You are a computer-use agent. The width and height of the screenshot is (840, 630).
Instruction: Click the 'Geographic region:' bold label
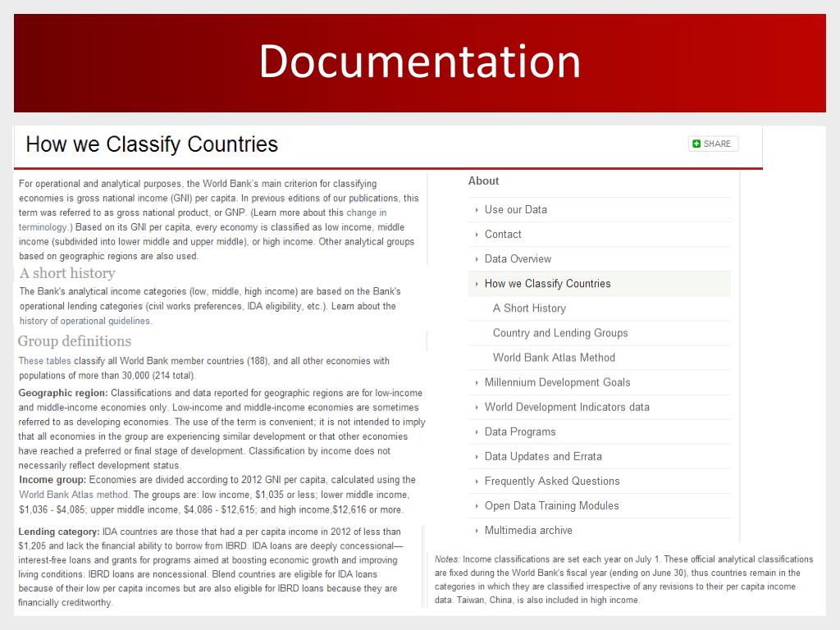point(63,393)
